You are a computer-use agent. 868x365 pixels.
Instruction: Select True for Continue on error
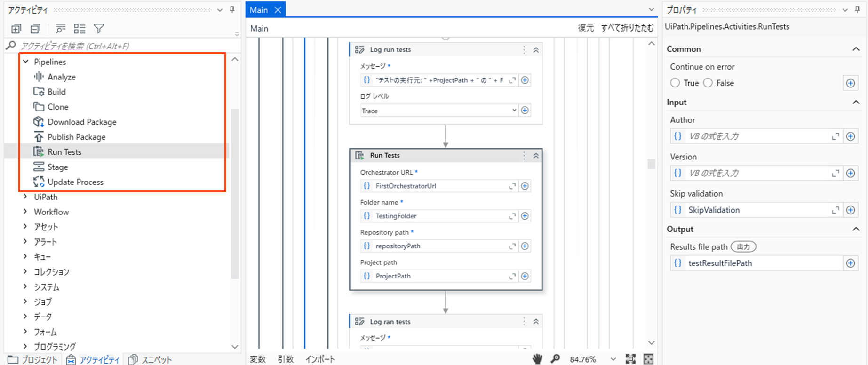(x=675, y=83)
